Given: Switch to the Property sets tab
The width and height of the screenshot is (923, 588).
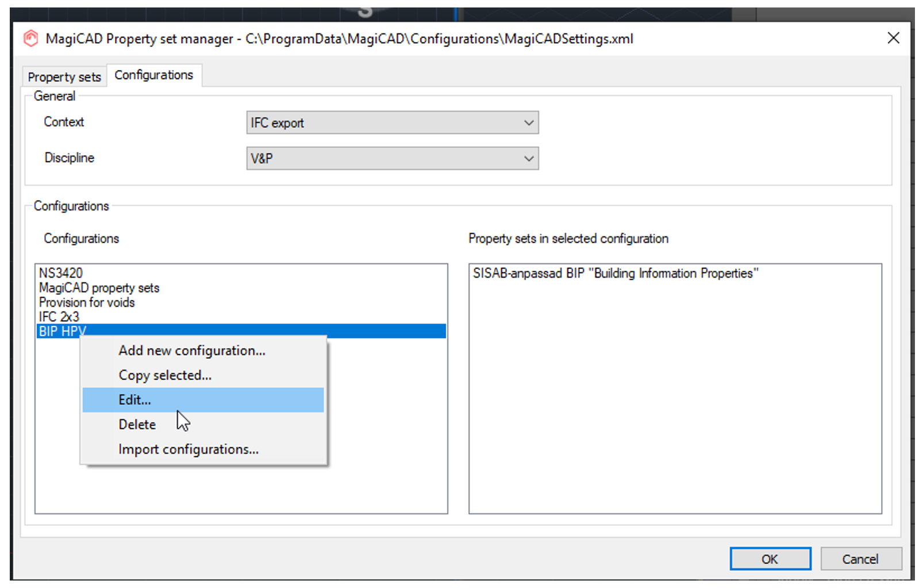Looking at the screenshot, I should click(x=64, y=76).
